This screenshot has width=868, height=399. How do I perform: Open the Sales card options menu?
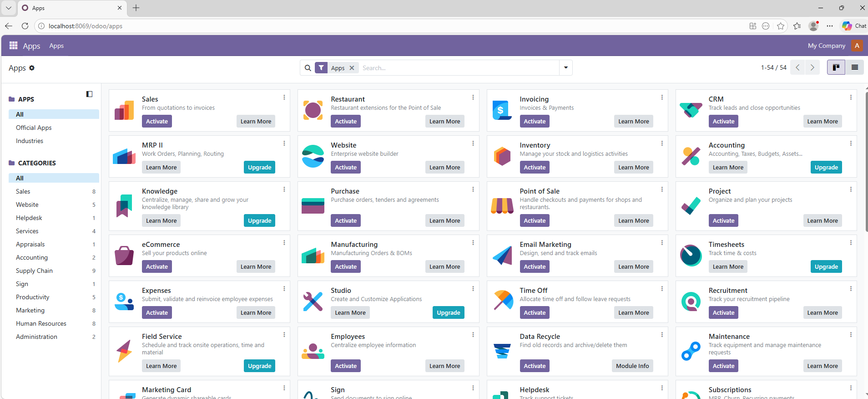click(x=284, y=97)
